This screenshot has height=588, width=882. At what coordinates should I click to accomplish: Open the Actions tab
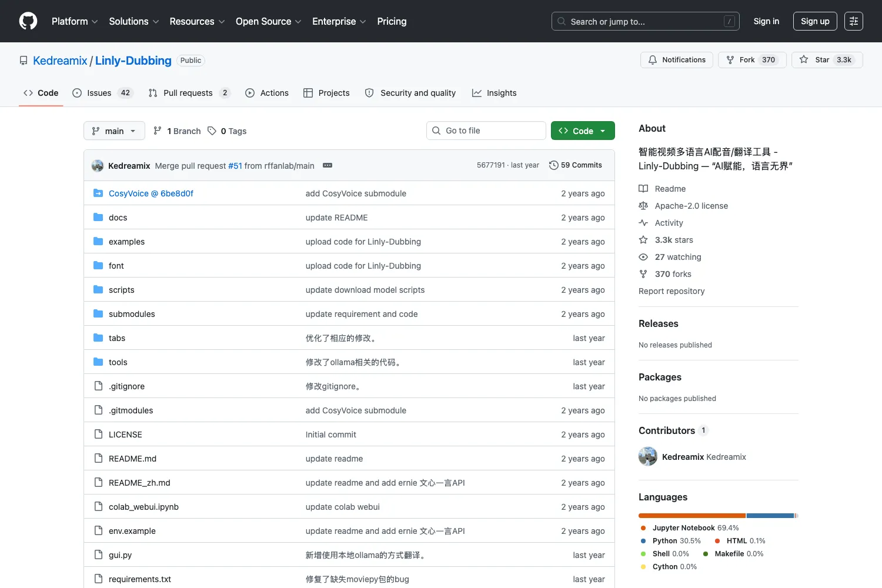(267, 93)
